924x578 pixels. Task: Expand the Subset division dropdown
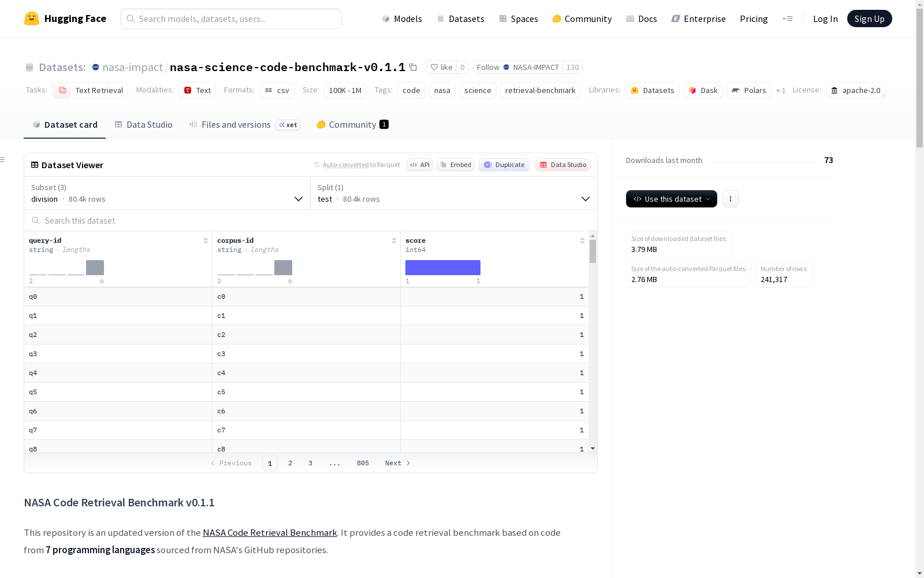[167, 193]
